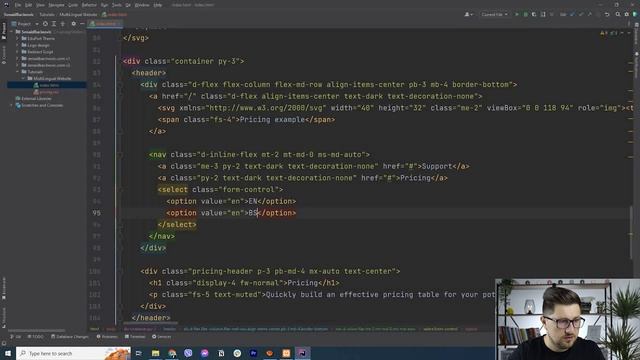The height and width of the screenshot is (360, 640).
Task: Open the Edit menu
Action: click(x=29, y=5)
